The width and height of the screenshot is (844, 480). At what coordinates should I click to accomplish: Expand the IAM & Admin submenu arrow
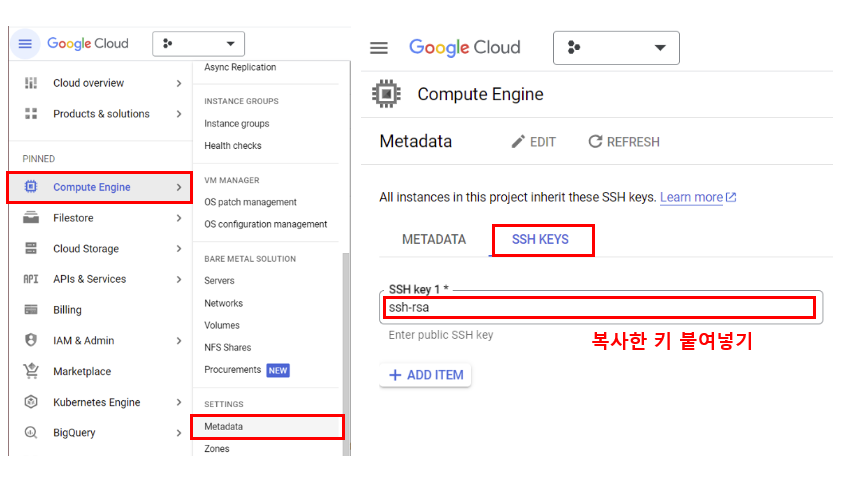tap(179, 341)
